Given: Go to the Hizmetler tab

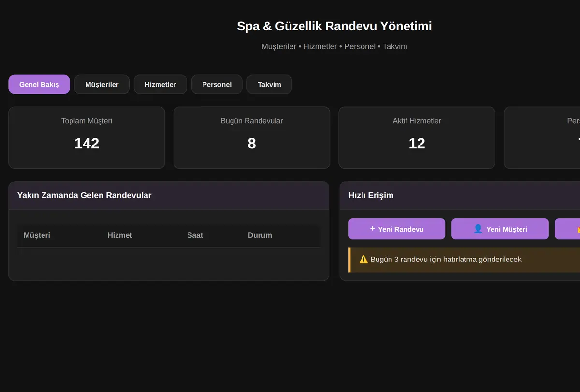Looking at the screenshot, I should click(x=160, y=85).
